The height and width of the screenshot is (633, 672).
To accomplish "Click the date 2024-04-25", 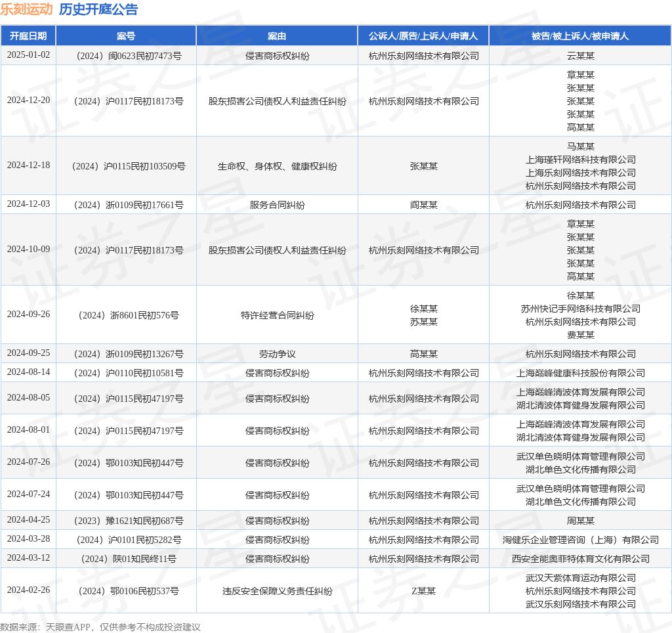I will [x=28, y=520].
